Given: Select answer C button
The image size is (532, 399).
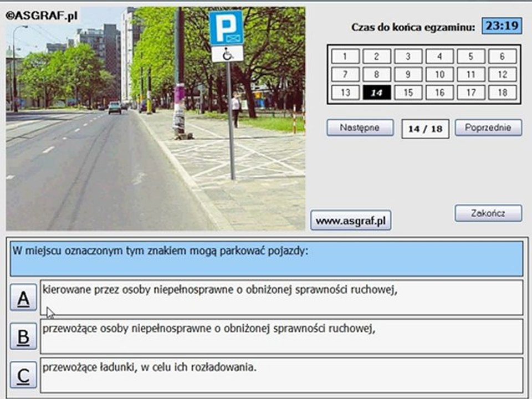Looking at the screenshot, I should [23, 375].
